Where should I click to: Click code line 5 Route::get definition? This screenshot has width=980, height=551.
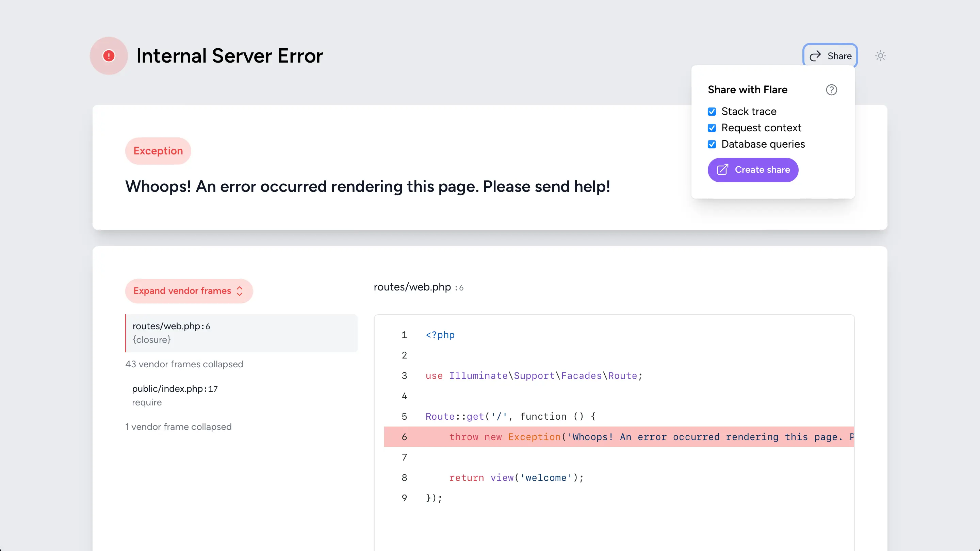point(510,416)
